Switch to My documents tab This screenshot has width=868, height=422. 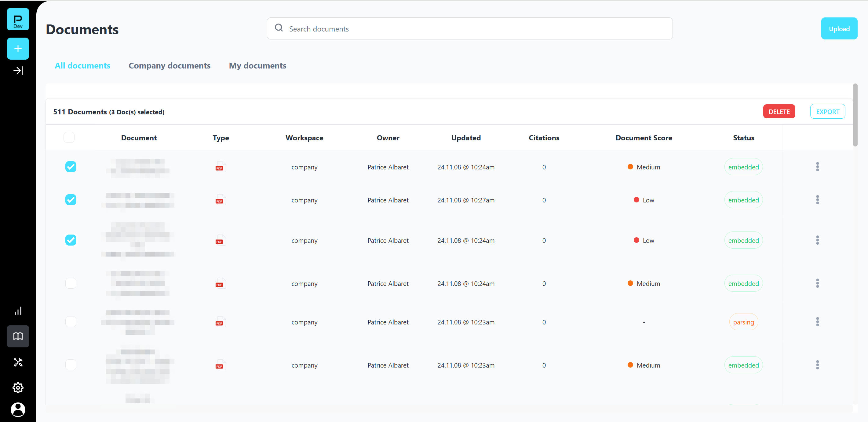(257, 66)
